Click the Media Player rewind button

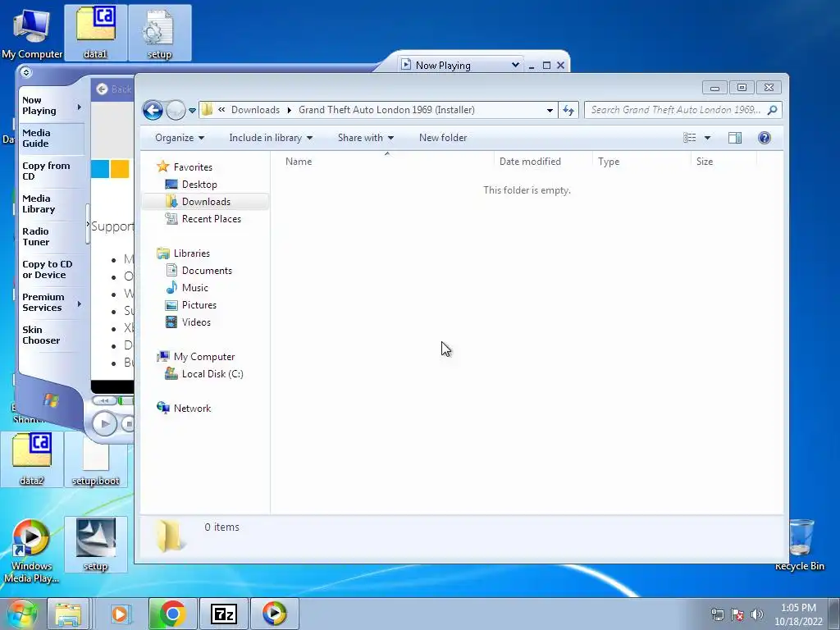[x=105, y=400]
